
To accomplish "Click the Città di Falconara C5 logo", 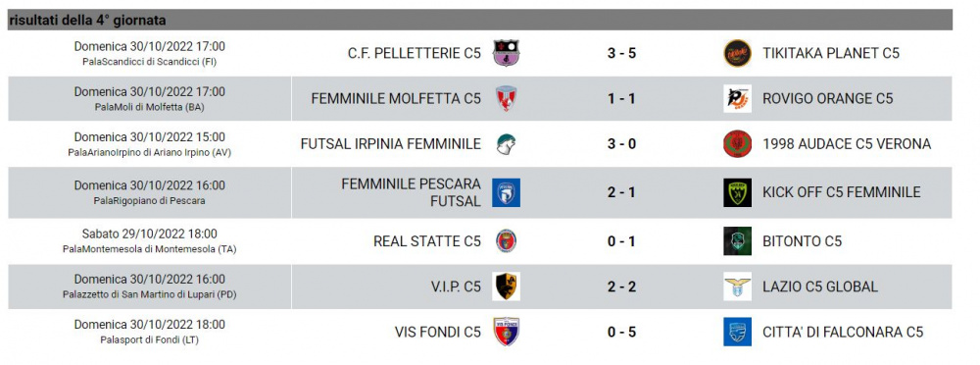I will point(737,332).
